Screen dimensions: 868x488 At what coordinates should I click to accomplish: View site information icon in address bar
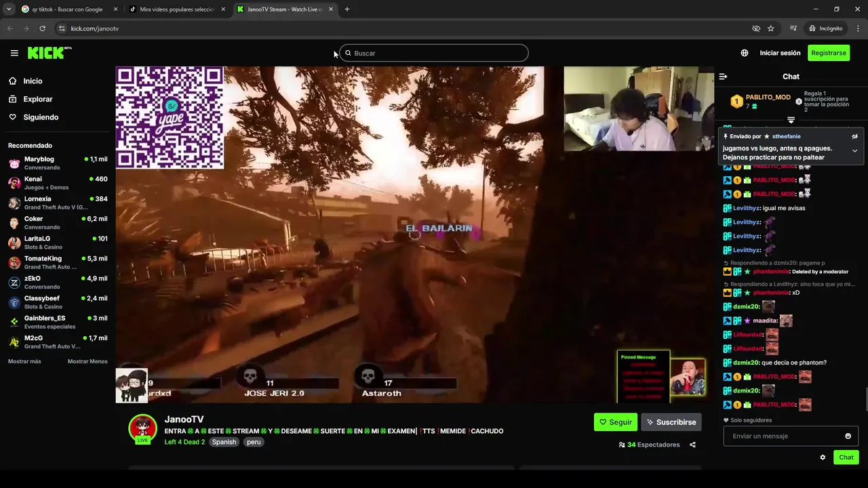62,28
